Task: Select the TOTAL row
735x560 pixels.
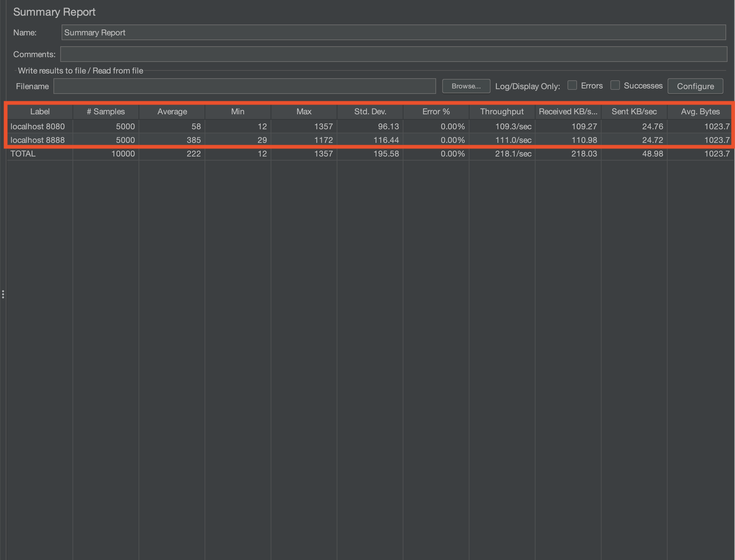Action: click(x=23, y=153)
